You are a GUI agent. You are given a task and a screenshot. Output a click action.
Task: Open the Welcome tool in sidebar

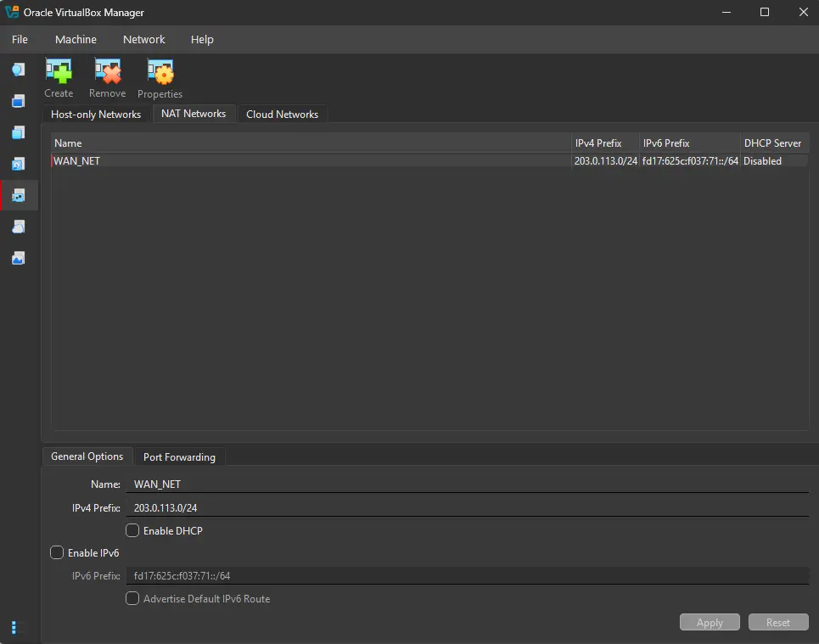click(19, 70)
